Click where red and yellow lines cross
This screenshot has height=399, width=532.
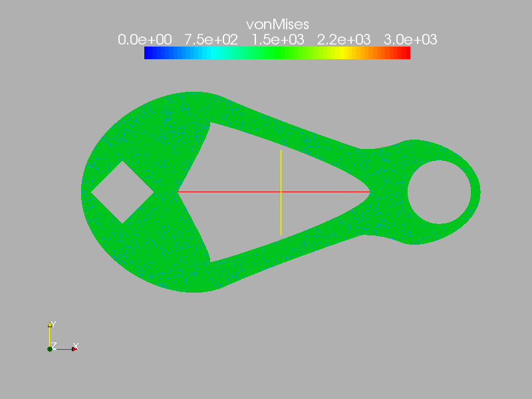click(281, 192)
